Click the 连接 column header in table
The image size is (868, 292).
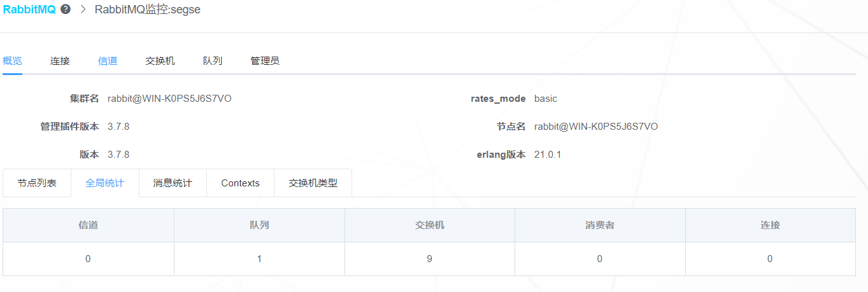[771, 225]
